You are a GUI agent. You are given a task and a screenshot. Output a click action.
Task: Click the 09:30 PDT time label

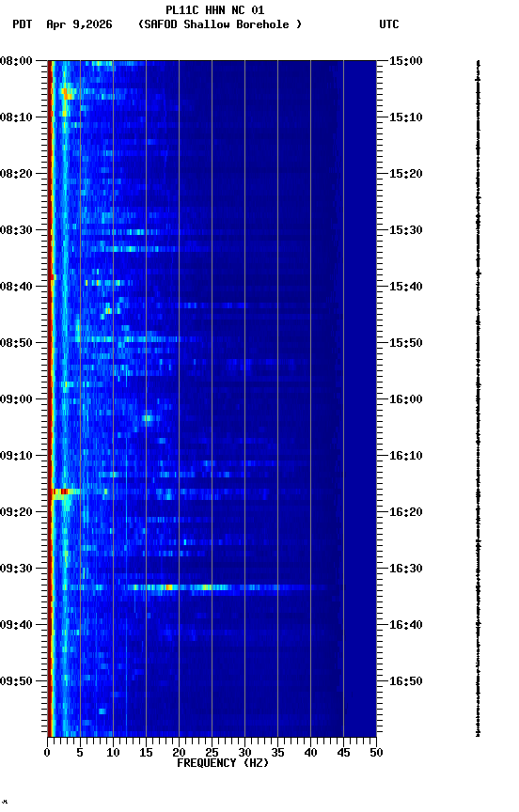coord(16,569)
